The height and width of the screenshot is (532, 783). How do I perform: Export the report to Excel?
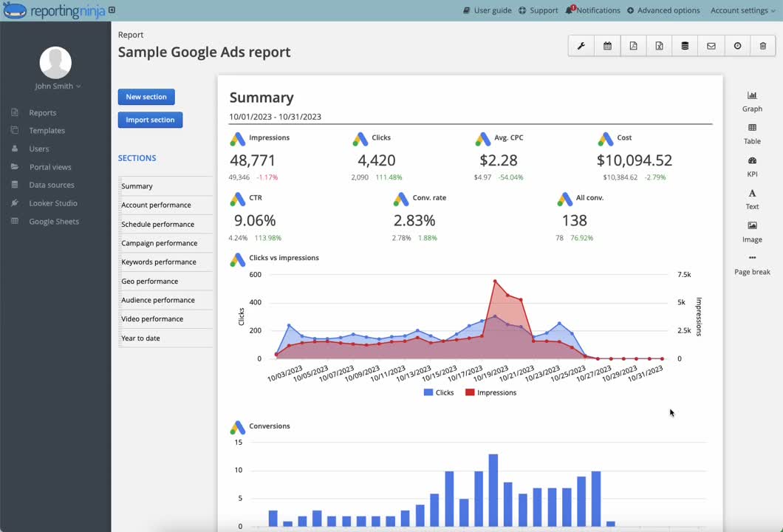pyautogui.click(x=659, y=46)
